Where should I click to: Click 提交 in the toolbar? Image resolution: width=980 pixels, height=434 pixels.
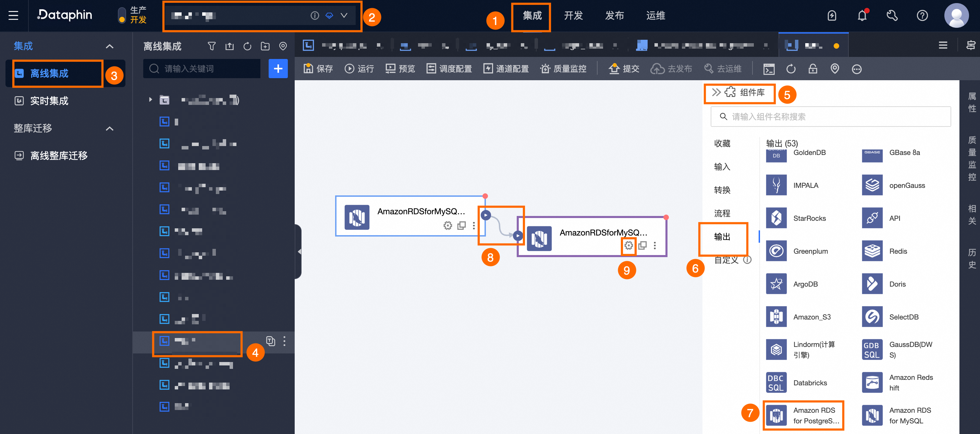point(624,69)
